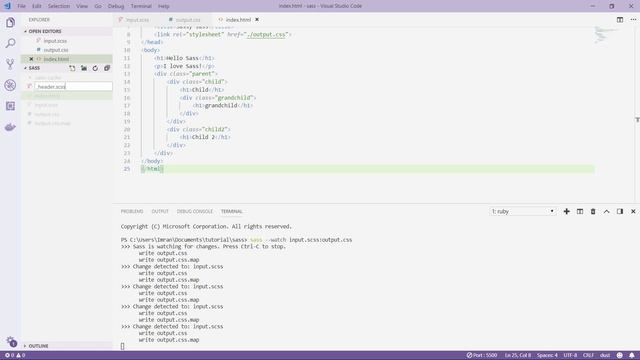Collapse all folders in SASS explorer

pyautogui.click(x=107, y=68)
